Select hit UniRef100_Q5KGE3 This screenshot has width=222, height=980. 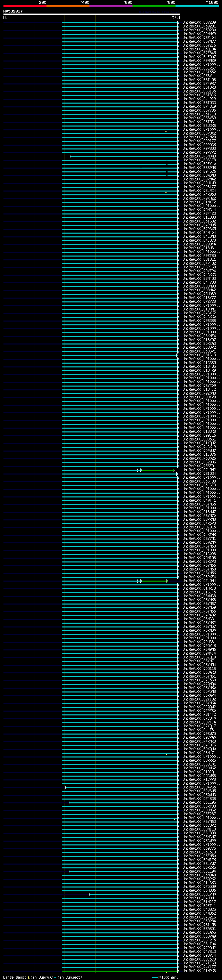pyautogui.click(x=199, y=485)
